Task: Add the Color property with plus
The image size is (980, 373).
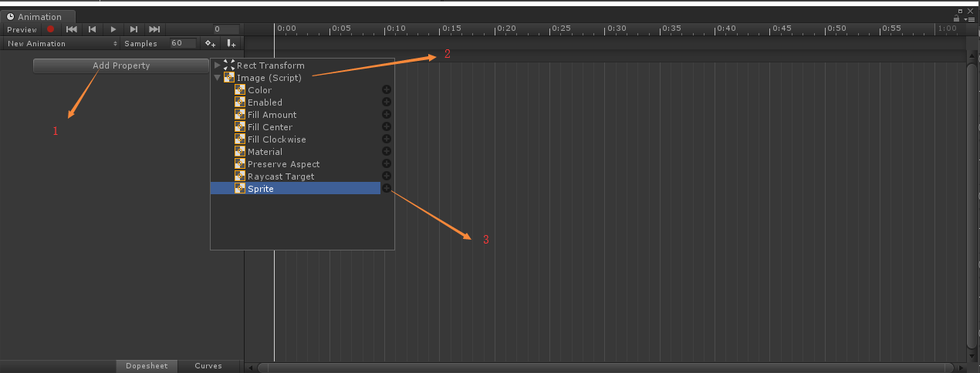Action: tap(387, 90)
